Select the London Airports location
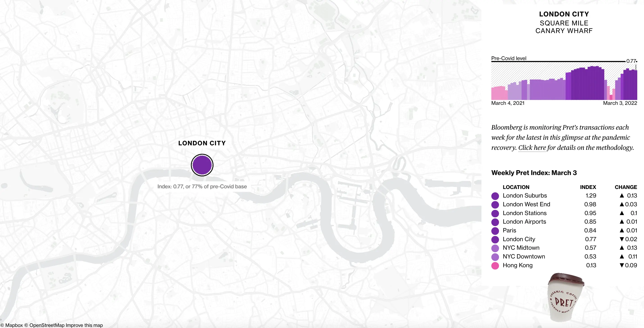Screen dimensions: 644x328 [x=524, y=222]
